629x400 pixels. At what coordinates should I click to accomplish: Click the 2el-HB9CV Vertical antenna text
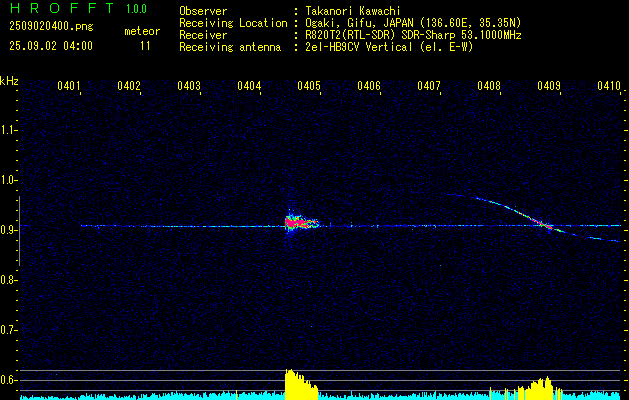389,47
